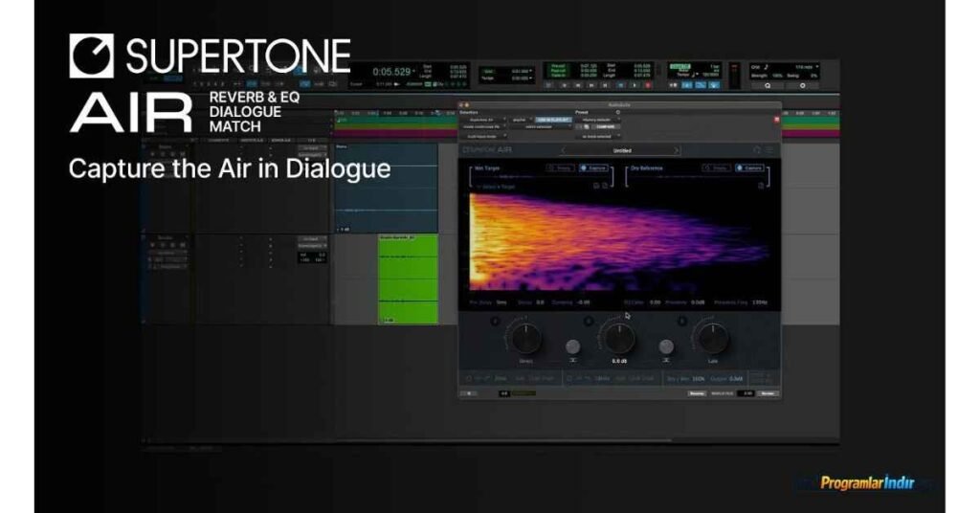Toggle the headphone monitor icon in AIR header
The height and width of the screenshot is (513, 980).
point(757,150)
